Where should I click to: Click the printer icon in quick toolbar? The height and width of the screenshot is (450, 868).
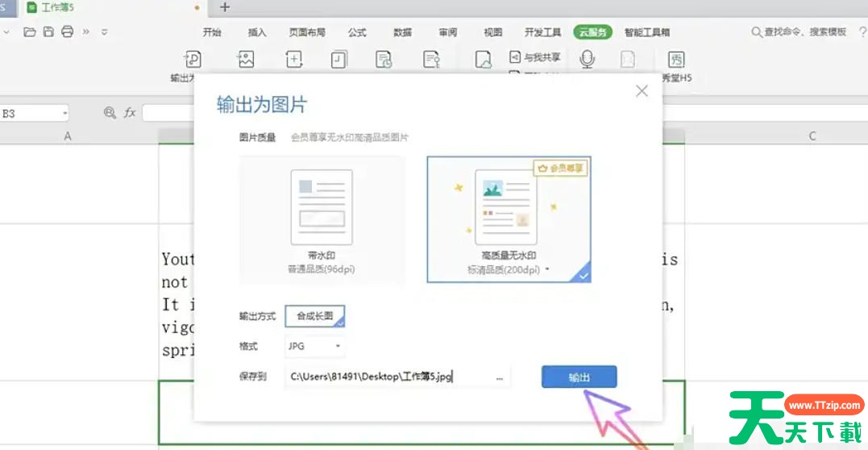pyautogui.click(x=68, y=31)
